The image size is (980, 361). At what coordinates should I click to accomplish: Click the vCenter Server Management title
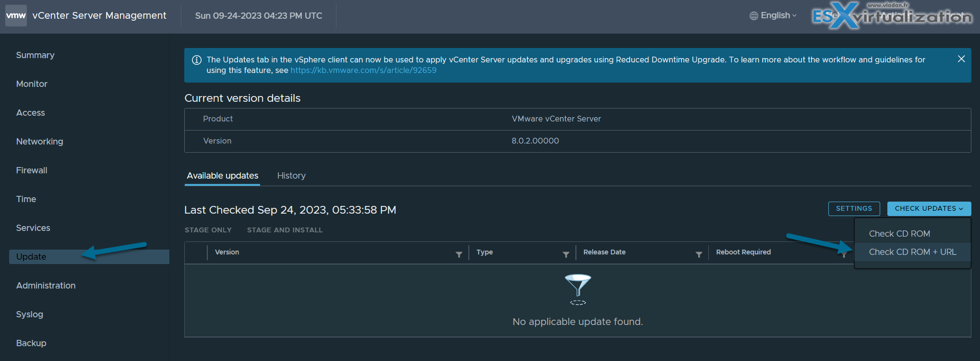99,15
